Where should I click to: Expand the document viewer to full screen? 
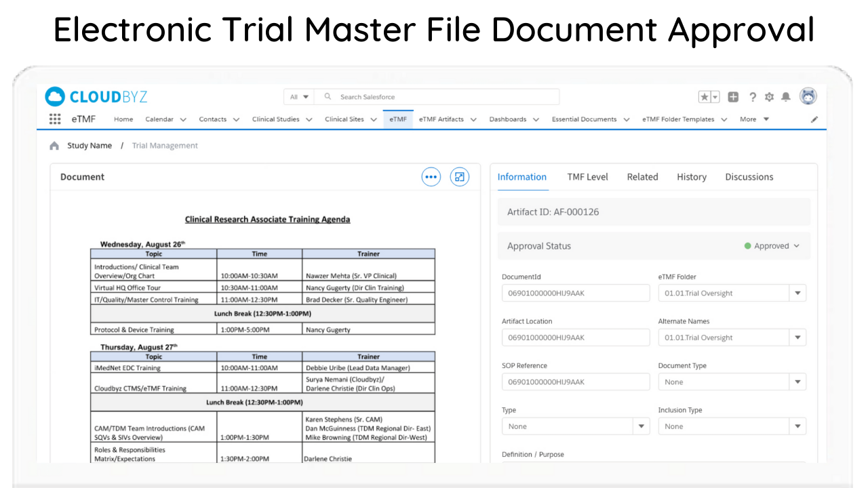[x=460, y=177]
